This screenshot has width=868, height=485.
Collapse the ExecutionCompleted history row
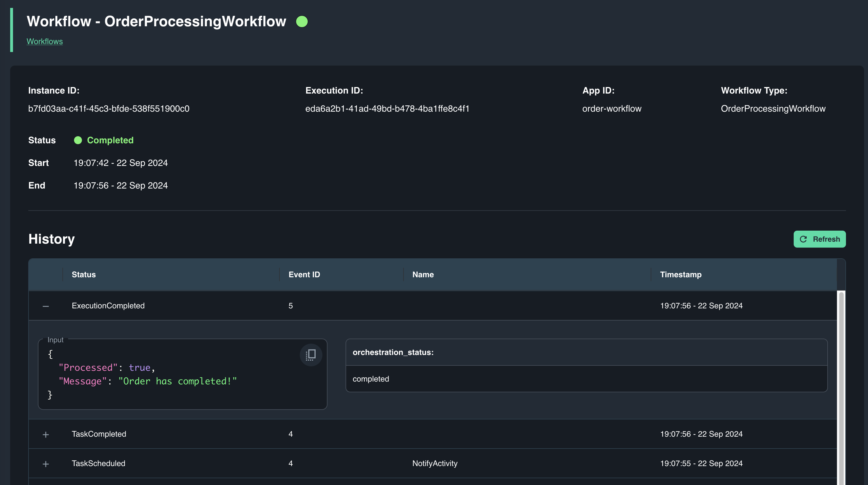point(46,306)
